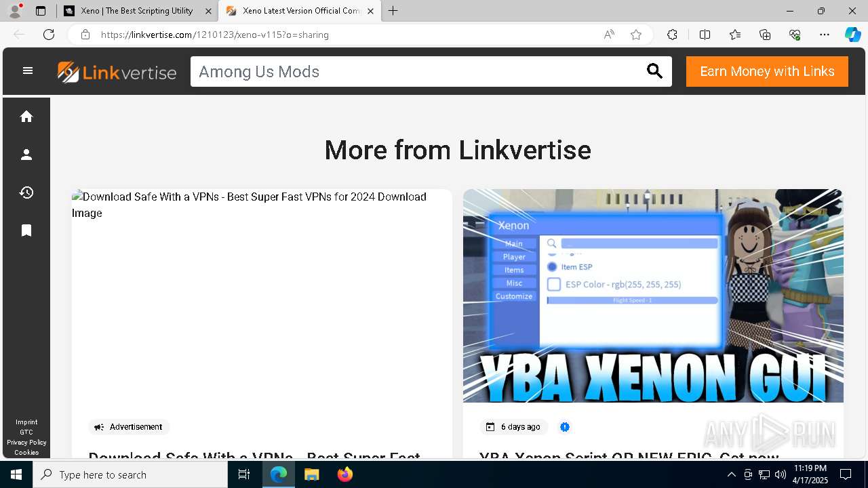
Task: Open the notification center
Action: pos(846,474)
